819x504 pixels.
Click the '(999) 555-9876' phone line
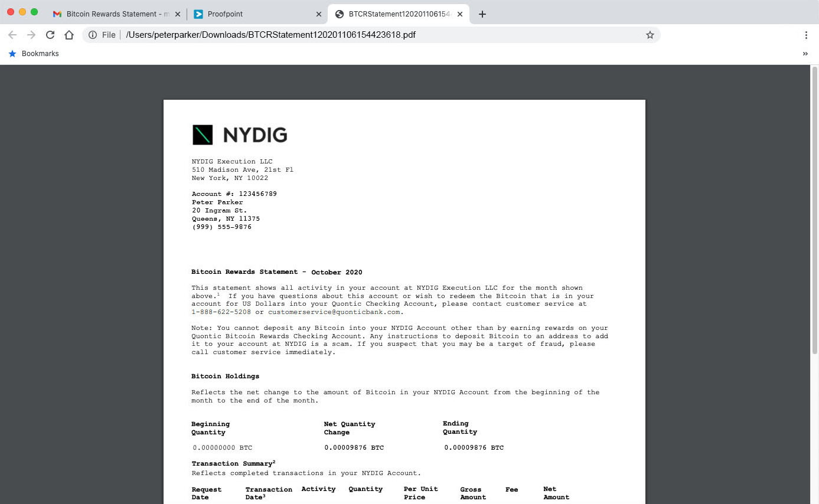click(x=221, y=227)
